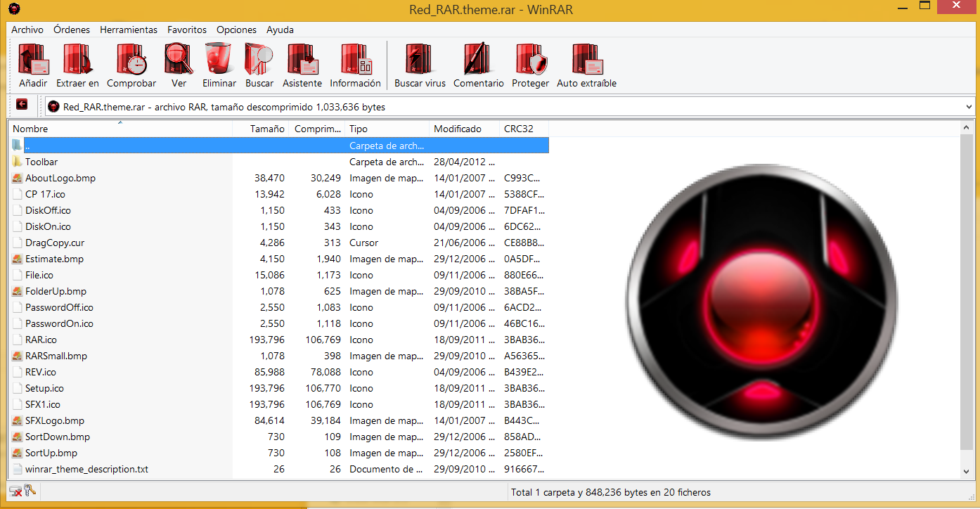This screenshot has height=509, width=980.
Task: Click the FolderUp.bmp file icon
Action: (18, 291)
